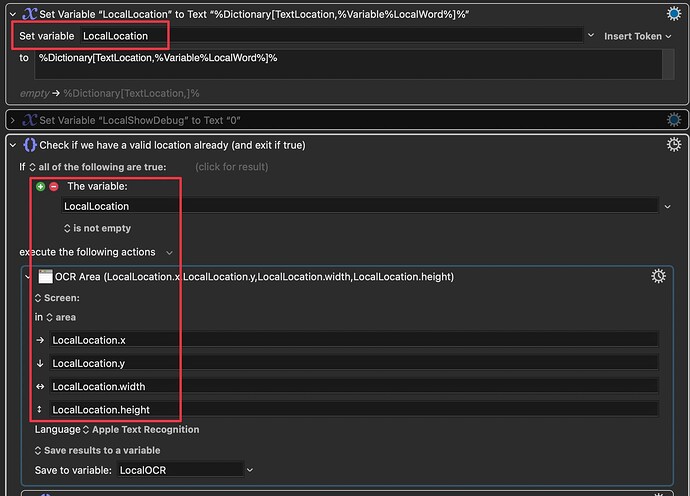Remove the condition with red minus button
This screenshot has height=496, width=690.
(x=54, y=186)
